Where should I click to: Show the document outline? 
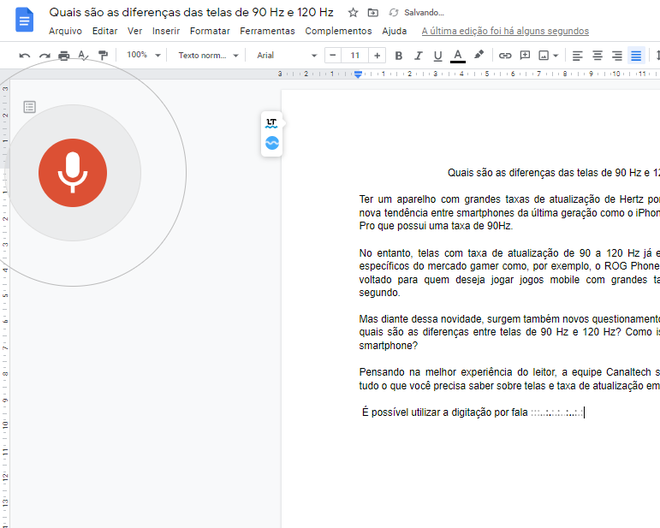(x=29, y=107)
